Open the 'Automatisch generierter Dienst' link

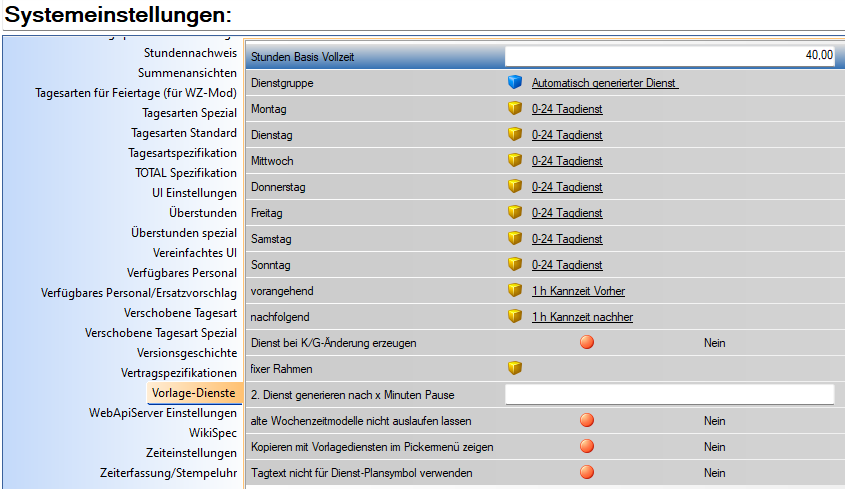click(x=605, y=83)
